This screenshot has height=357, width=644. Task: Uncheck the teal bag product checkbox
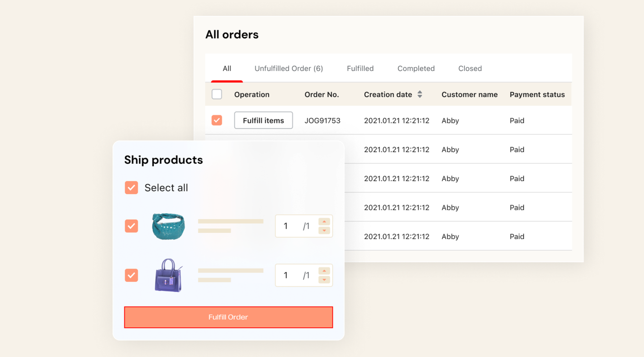131,226
